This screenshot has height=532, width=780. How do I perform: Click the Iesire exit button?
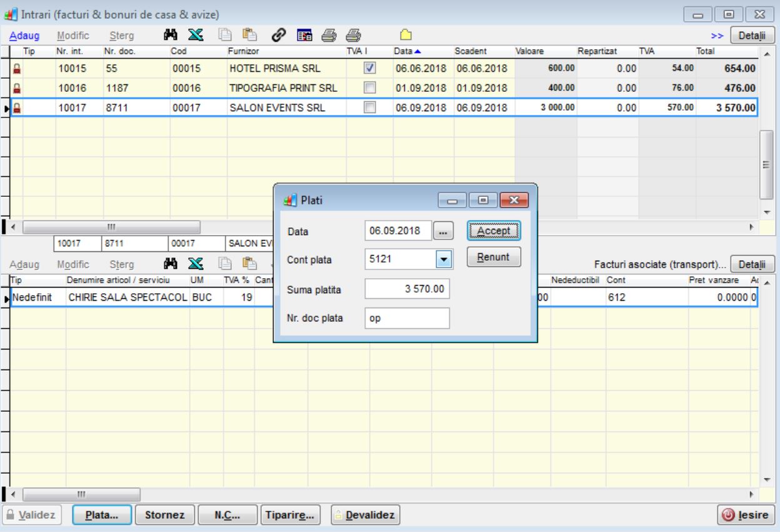pos(747,516)
